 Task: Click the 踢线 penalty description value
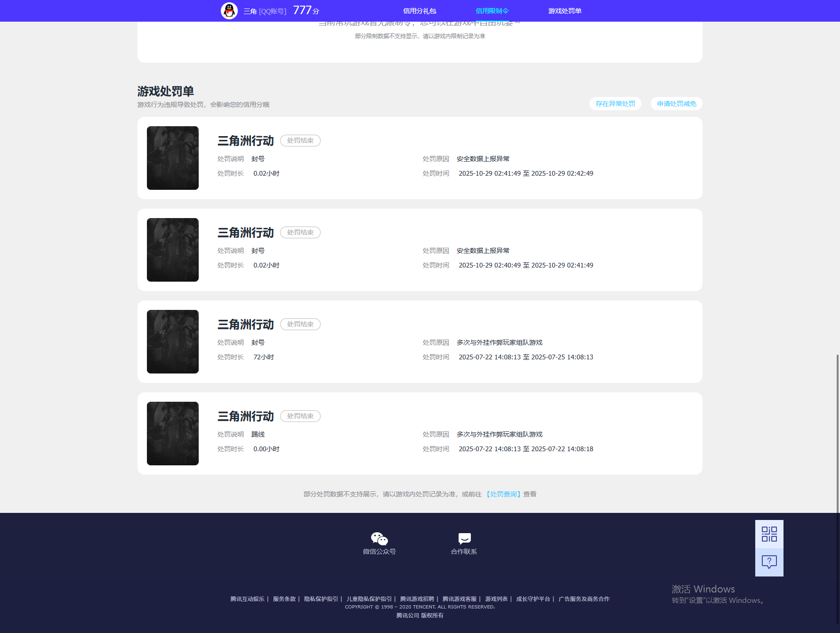point(258,434)
